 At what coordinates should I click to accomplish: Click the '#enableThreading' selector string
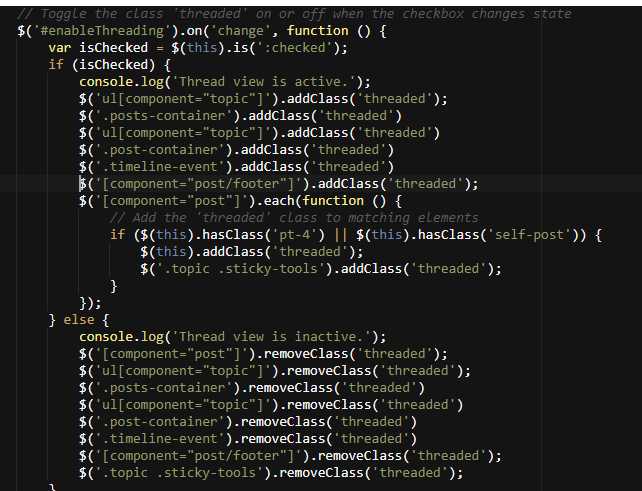(102, 31)
